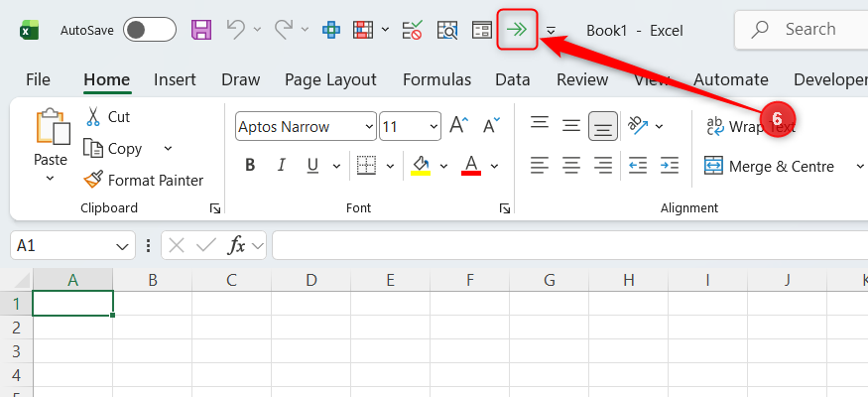Click the Paste clipboard icon

coord(54,126)
